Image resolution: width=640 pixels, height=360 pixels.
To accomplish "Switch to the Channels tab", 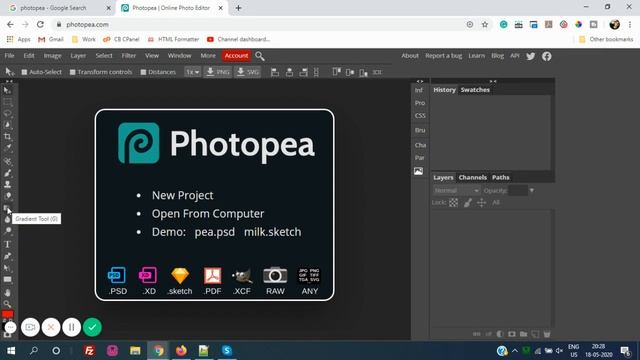I will 473,178.
